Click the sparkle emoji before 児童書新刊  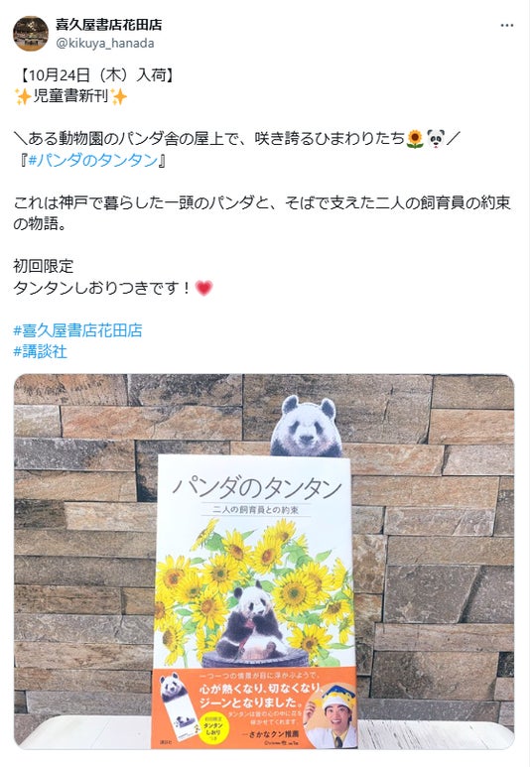pos(23,96)
